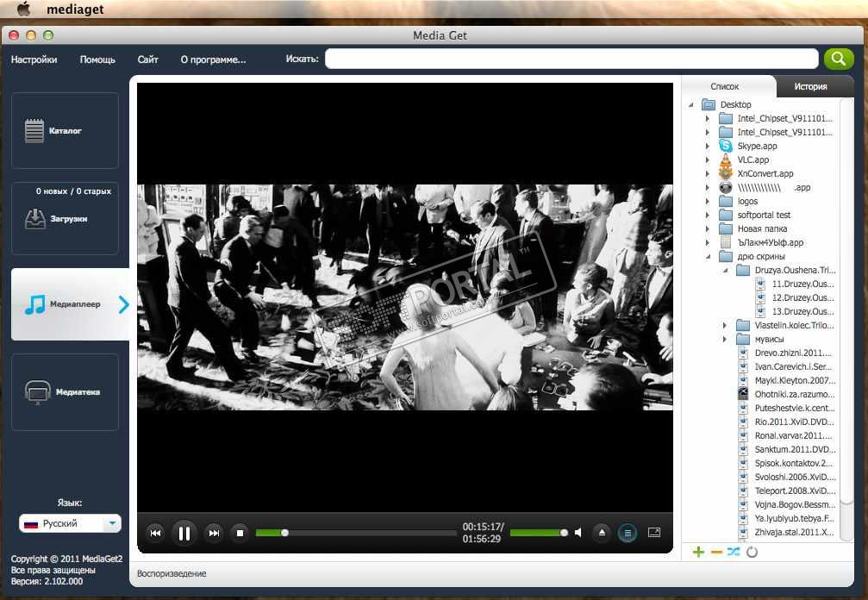Mute audio with speaker icon
Image resolution: width=868 pixels, height=600 pixels.
[x=578, y=533]
